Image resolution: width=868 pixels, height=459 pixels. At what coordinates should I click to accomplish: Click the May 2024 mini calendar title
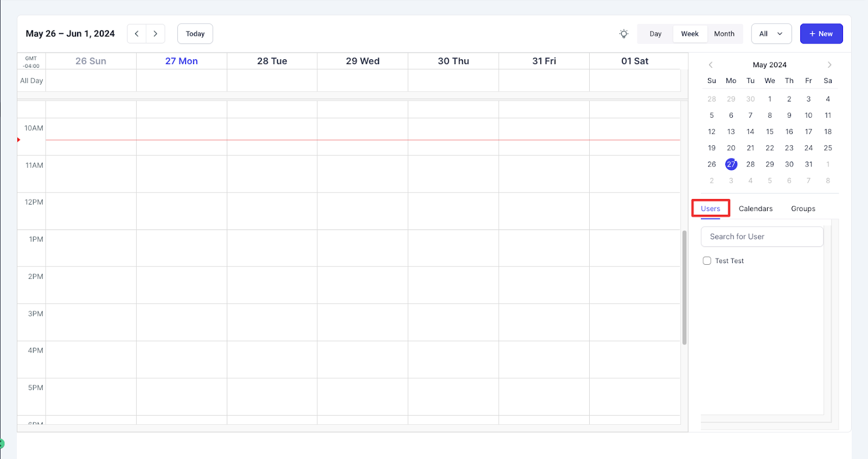click(769, 65)
